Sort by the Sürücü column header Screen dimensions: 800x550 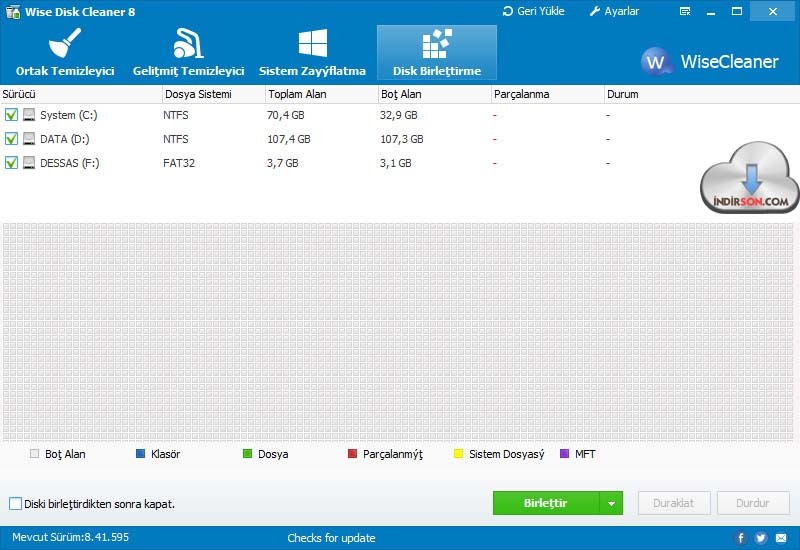[x=81, y=94]
